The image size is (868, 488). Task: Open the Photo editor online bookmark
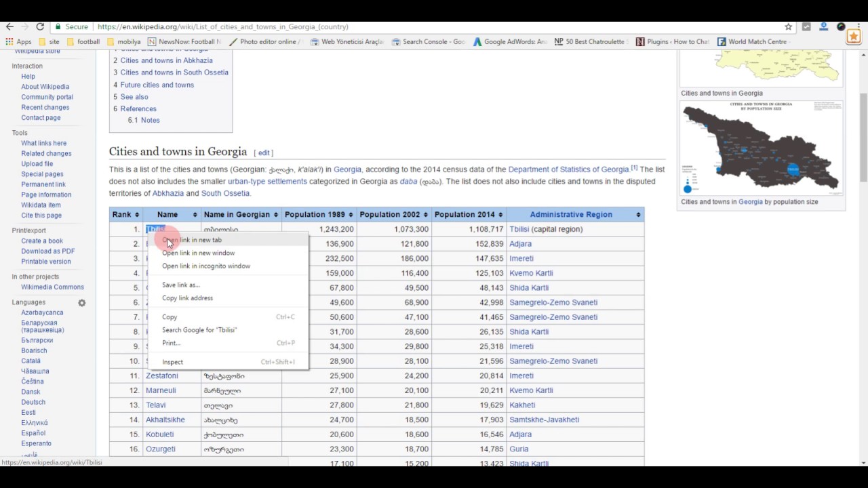(x=265, y=42)
